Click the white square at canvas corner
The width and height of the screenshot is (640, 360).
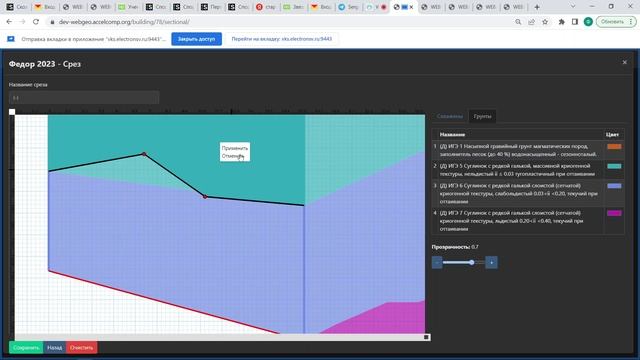(12, 112)
